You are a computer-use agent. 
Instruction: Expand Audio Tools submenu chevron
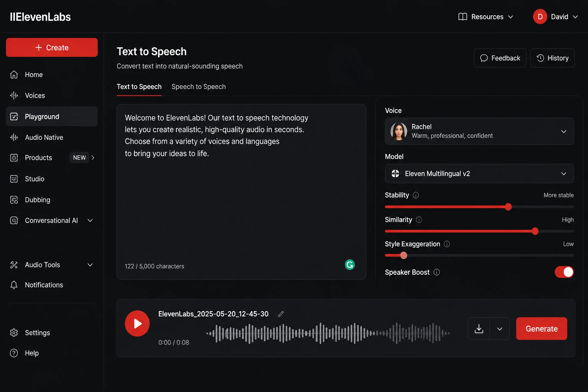click(90, 265)
